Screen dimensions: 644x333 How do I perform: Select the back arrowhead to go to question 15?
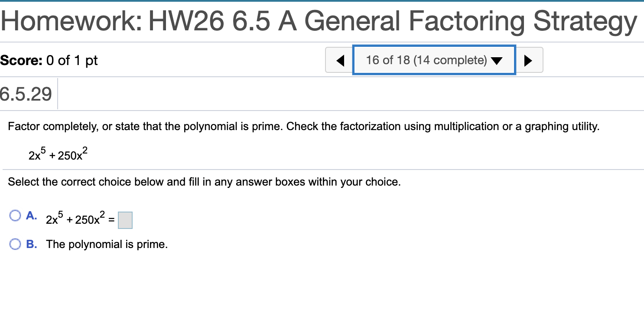click(x=339, y=60)
